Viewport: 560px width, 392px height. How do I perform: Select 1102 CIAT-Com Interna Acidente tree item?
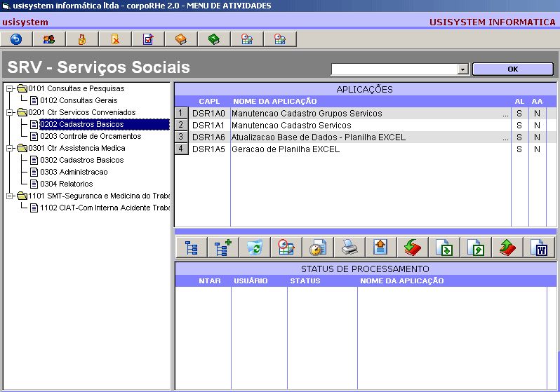coord(105,208)
